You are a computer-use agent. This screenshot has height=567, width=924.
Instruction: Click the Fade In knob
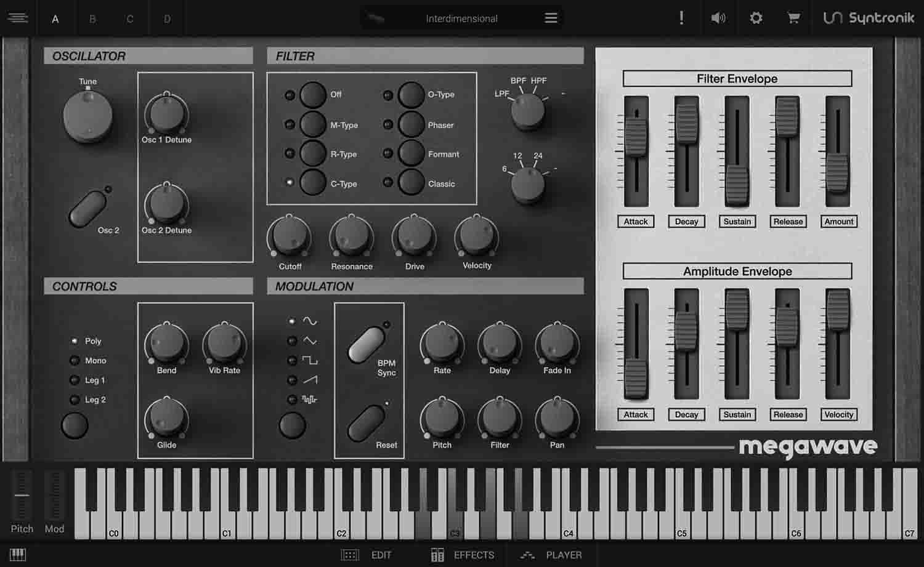557,344
